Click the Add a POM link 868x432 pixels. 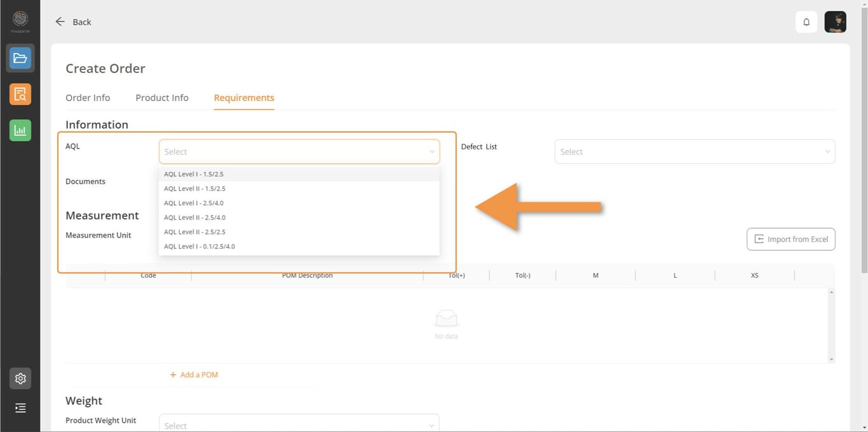tap(194, 375)
